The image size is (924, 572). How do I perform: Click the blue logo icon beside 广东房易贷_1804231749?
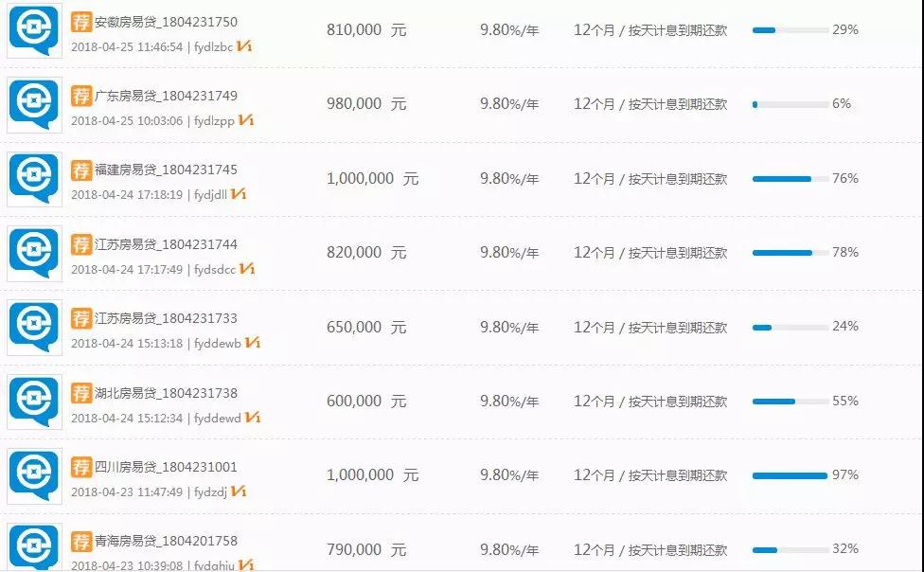pos(34,104)
